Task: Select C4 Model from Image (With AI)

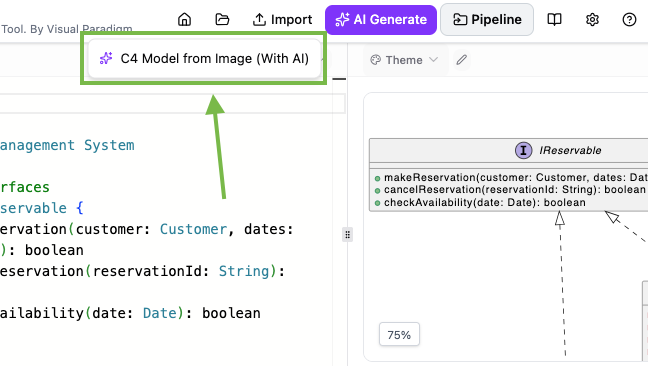Action: tap(205, 59)
